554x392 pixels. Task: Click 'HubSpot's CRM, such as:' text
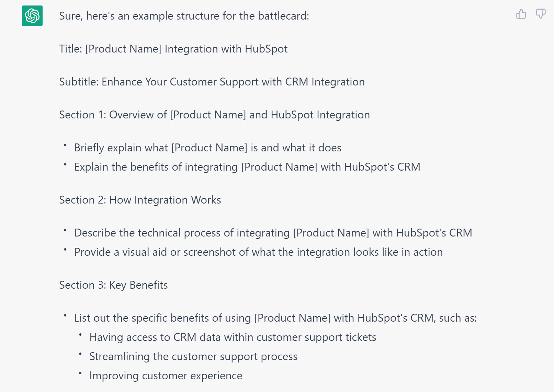tap(417, 318)
